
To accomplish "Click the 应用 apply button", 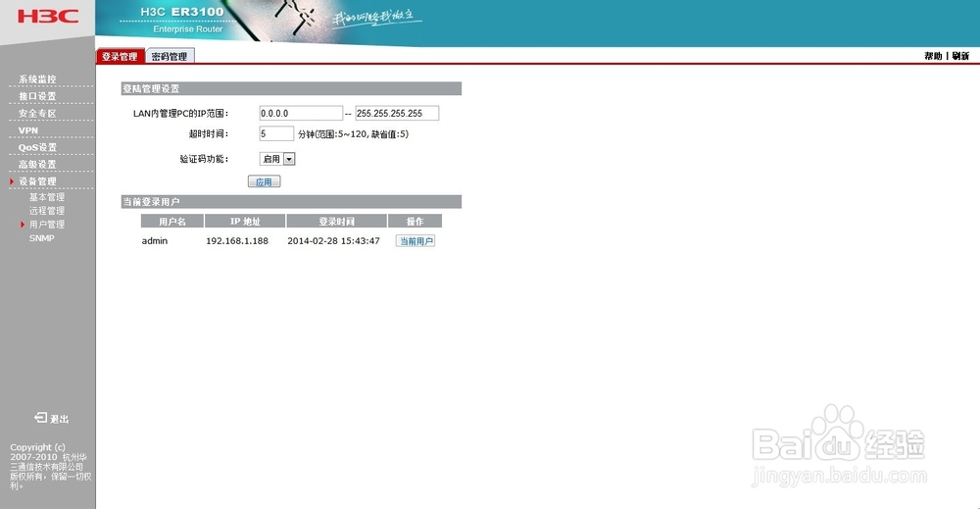I will point(264,182).
